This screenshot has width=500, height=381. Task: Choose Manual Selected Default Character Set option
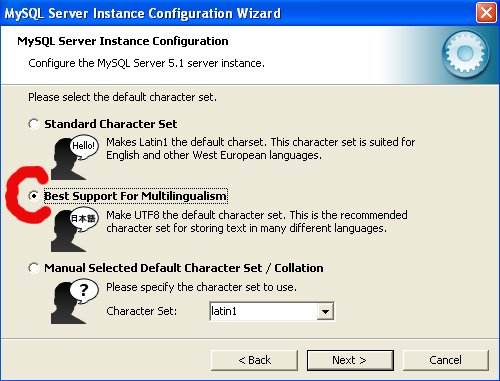point(34,268)
